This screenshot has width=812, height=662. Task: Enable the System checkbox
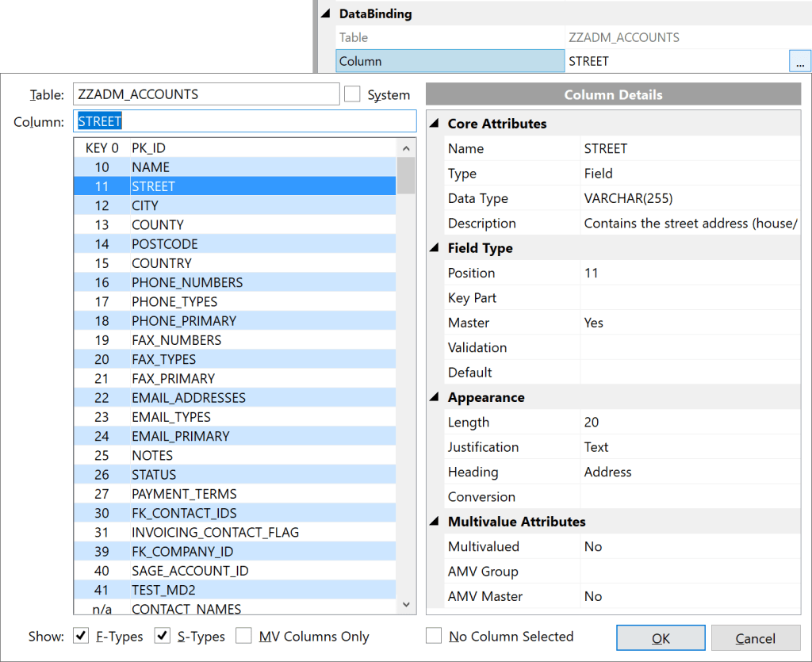[x=351, y=94]
